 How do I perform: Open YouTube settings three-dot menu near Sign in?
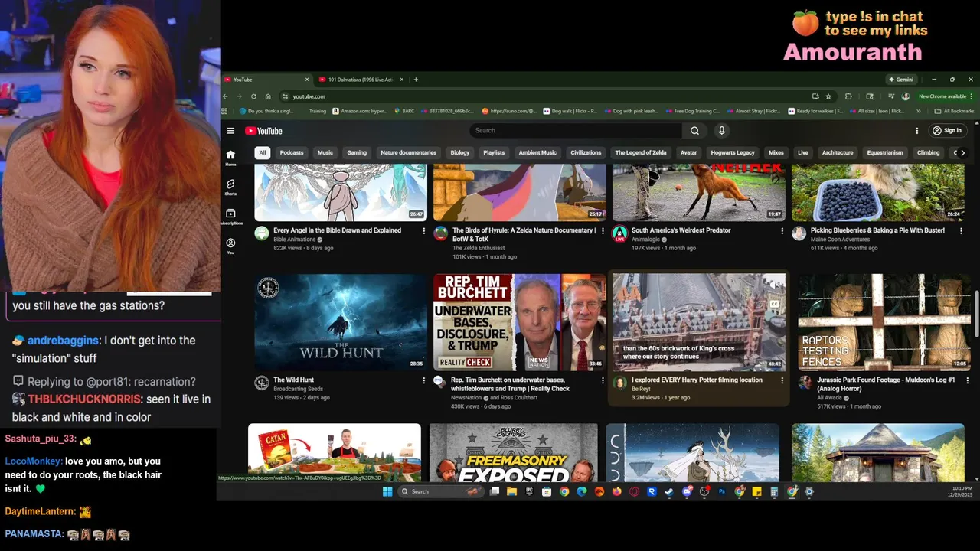tap(916, 131)
